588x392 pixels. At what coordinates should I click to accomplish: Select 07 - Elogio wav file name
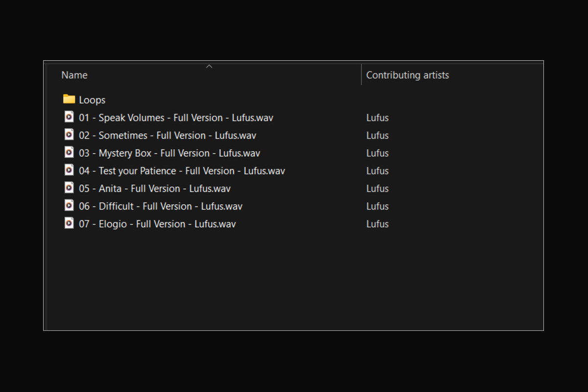coord(157,224)
